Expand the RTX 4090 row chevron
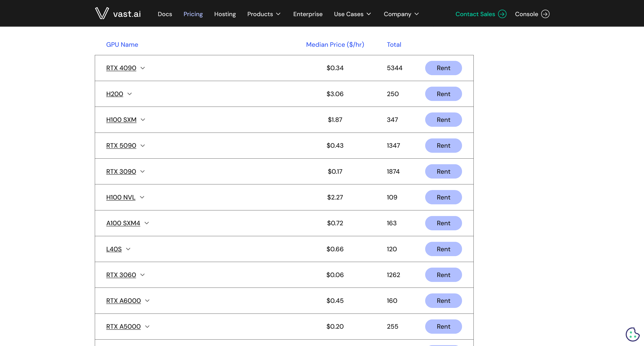The width and height of the screenshot is (644, 346). 143,68
